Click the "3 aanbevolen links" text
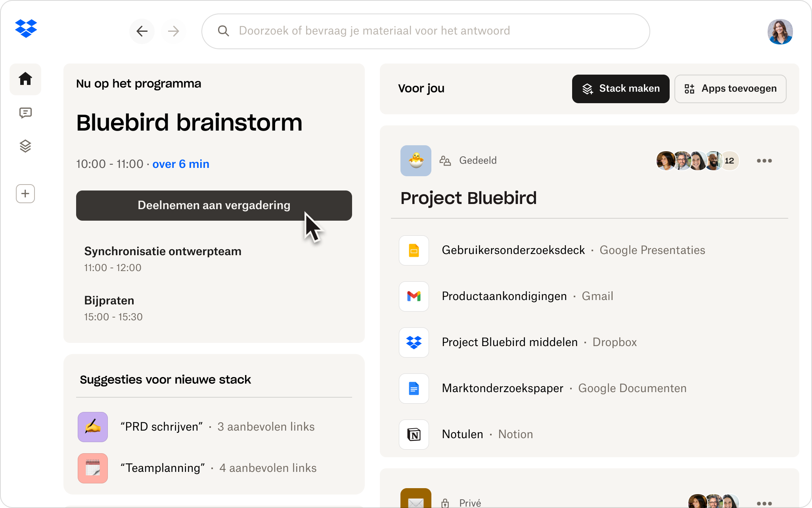The height and width of the screenshot is (508, 812). (266, 427)
